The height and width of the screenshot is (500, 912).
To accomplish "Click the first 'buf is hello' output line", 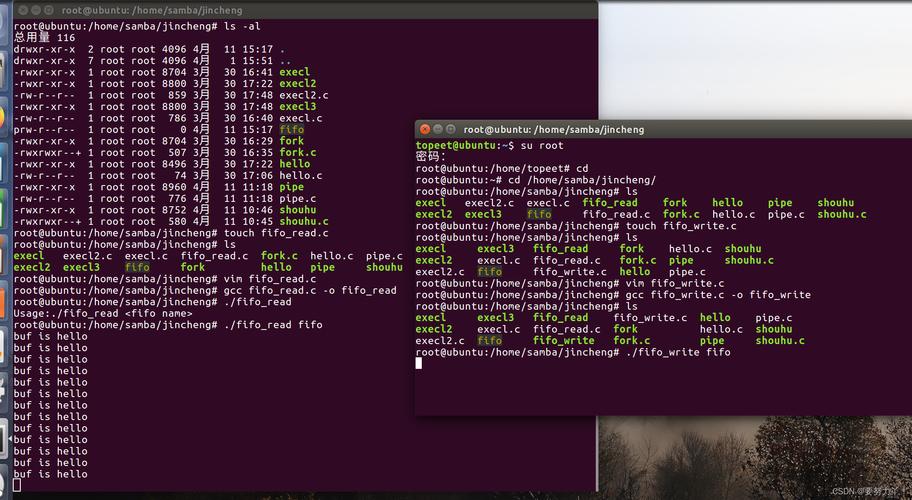I will pos(51,337).
